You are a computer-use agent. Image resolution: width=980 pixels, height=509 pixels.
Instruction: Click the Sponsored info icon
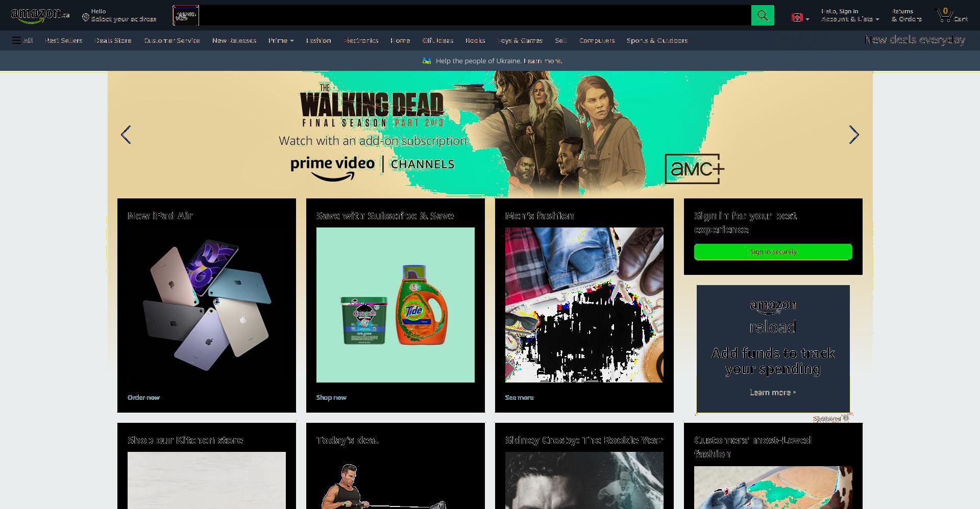pos(846,418)
